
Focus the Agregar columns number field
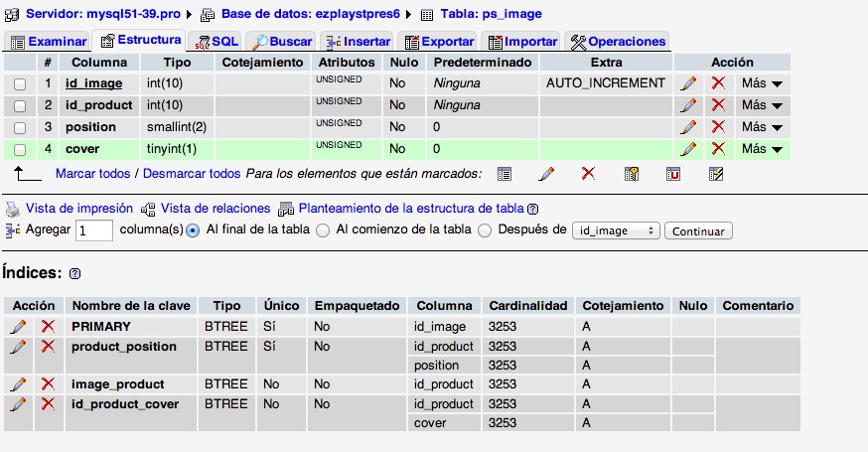click(94, 230)
